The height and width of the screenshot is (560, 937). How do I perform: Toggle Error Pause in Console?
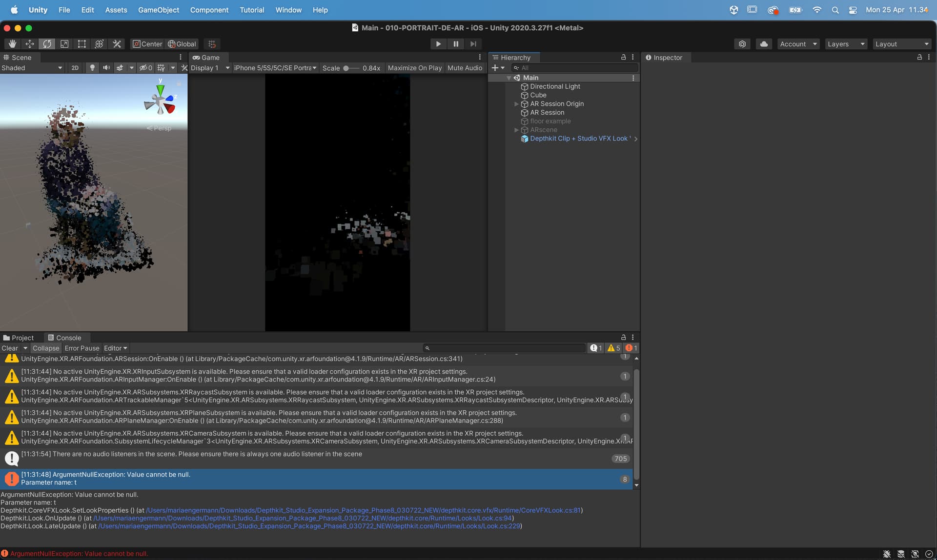[x=81, y=348]
